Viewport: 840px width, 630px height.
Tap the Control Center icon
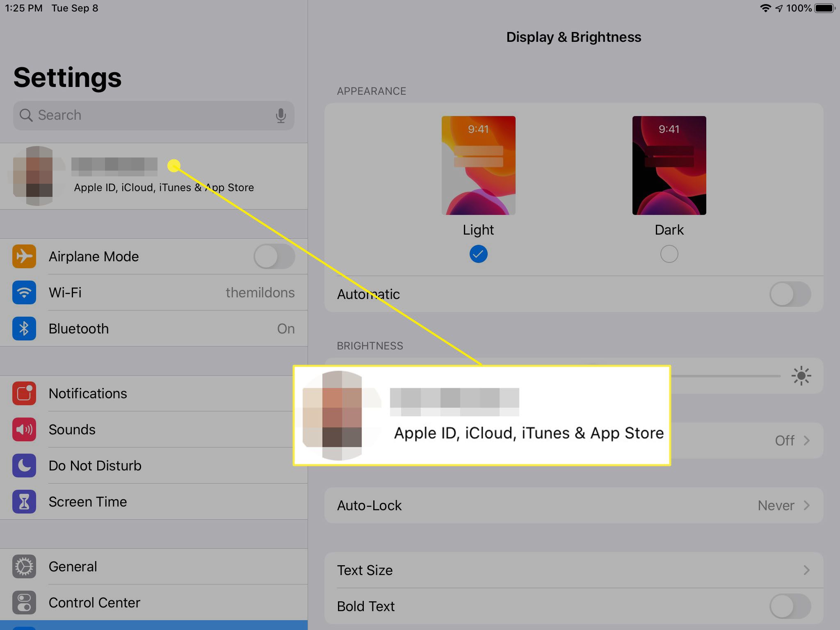(24, 603)
